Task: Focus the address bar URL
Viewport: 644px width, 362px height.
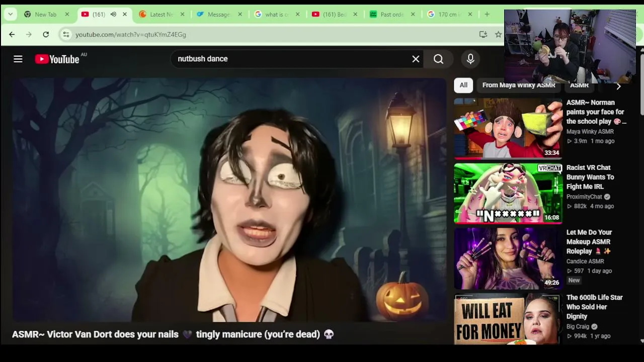Action: (131, 34)
